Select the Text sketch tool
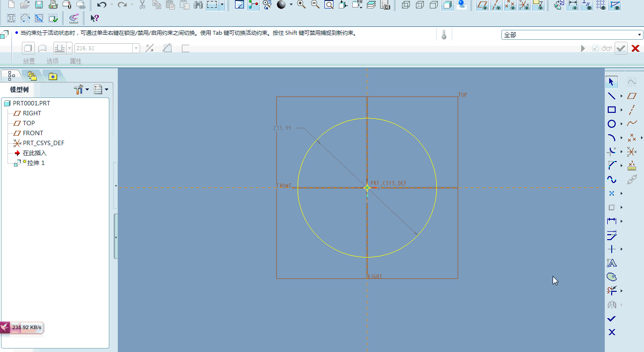This screenshot has width=644, height=352. point(612,263)
